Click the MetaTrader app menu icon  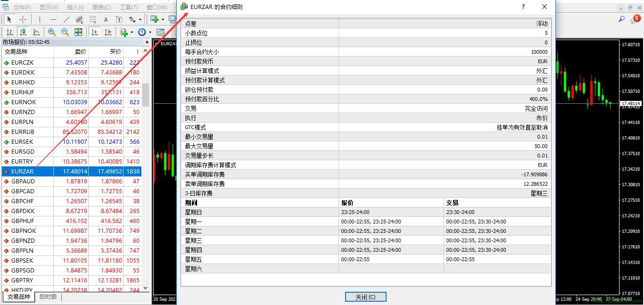tap(6, 7)
